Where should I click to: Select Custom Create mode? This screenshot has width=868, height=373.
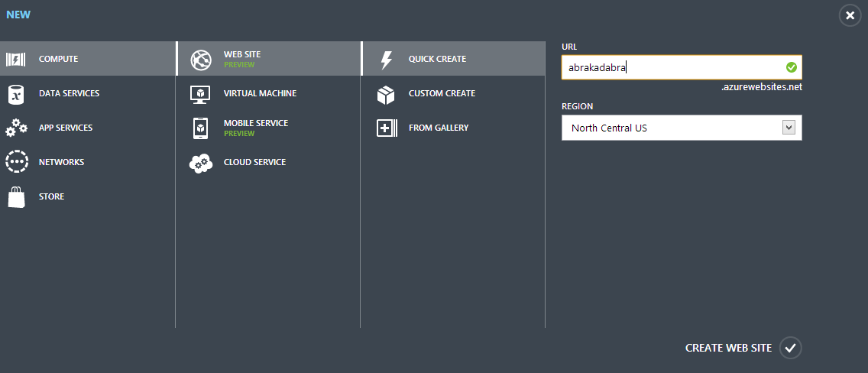(x=453, y=93)
